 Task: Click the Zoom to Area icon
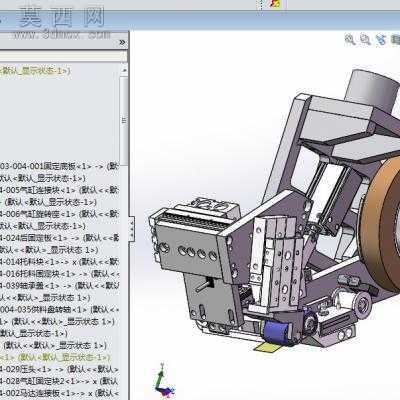366,40
